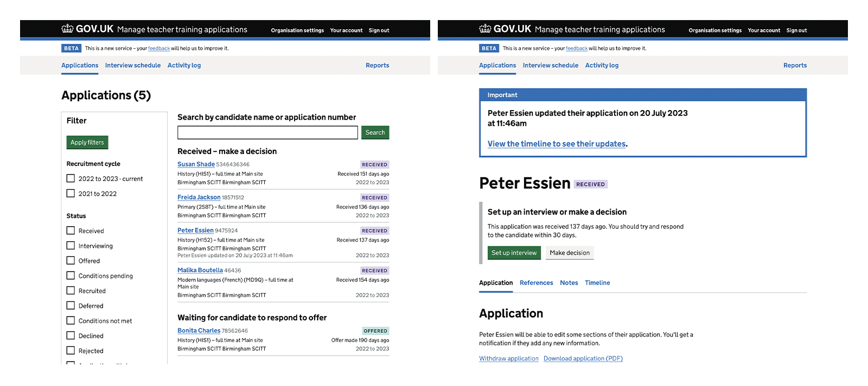Switch to the Timeline tab
This screenshot has width=868, height=386.
tap(597, 283)
